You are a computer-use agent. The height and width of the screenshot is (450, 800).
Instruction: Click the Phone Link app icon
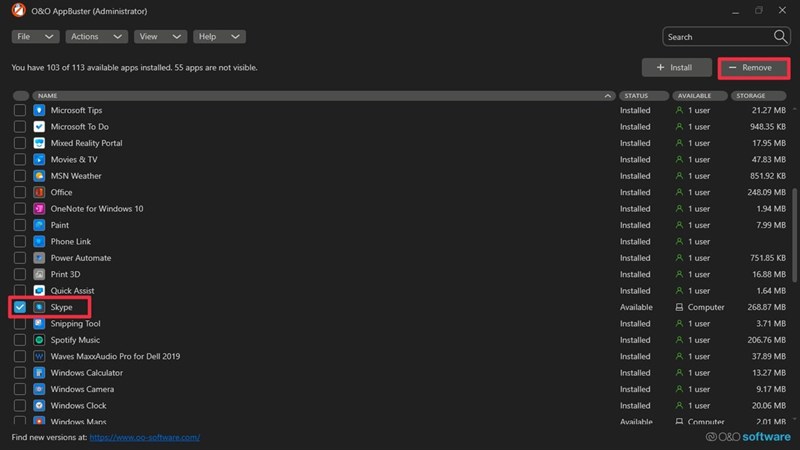(39, 241)
